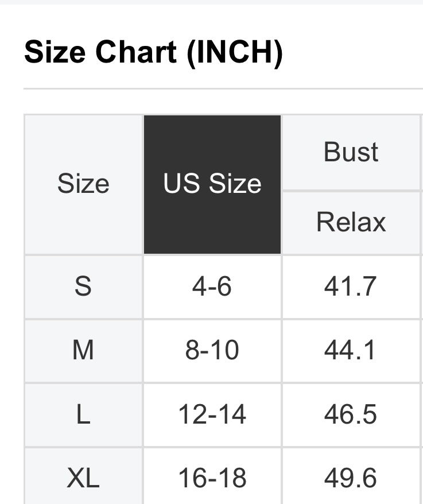Select the Relax sub-header cell

point(351,222)
